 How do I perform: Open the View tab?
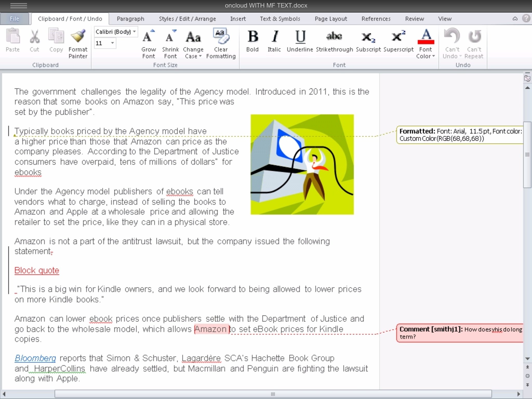445,19
